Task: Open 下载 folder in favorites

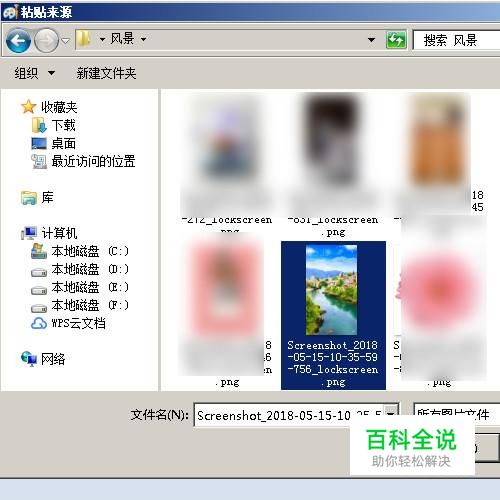Action: [63, 125]
